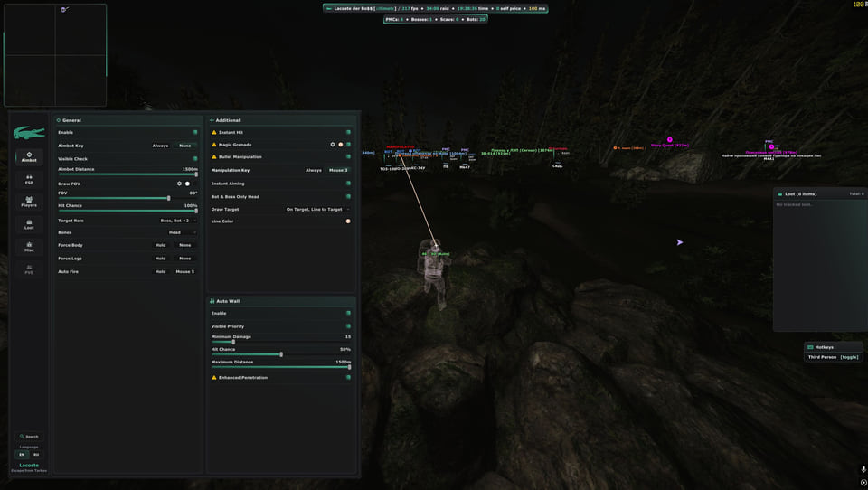868x490 pixels.
Task: Click the Additional section plus icon
Action: point(212,120)
